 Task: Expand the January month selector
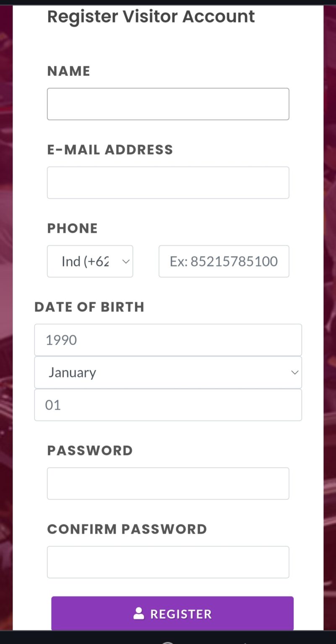[x=168, y=372]
